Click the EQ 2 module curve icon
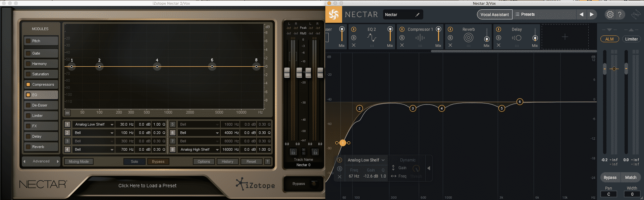The height and width of the screenshot is (200, 644). pos(372,38)
